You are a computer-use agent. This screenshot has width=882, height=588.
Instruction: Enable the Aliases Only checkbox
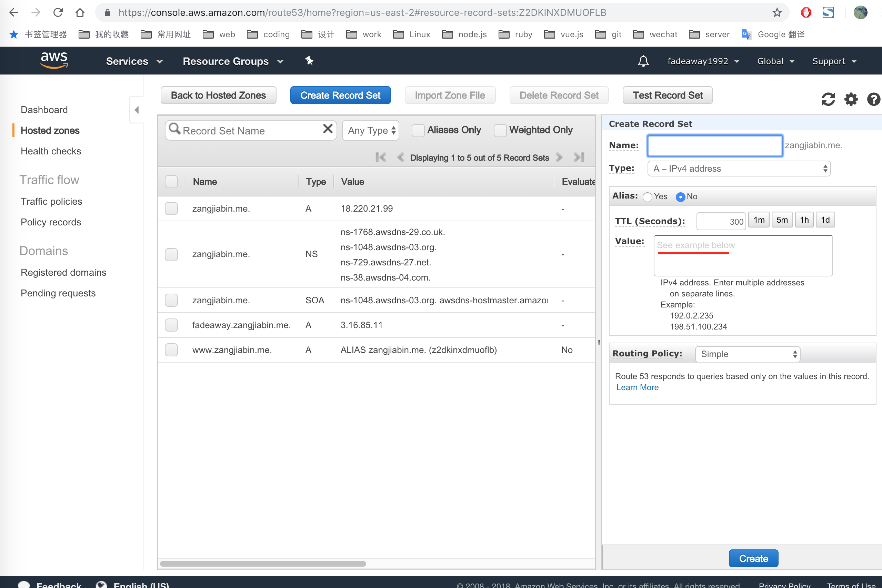click(x=418, y=131)
